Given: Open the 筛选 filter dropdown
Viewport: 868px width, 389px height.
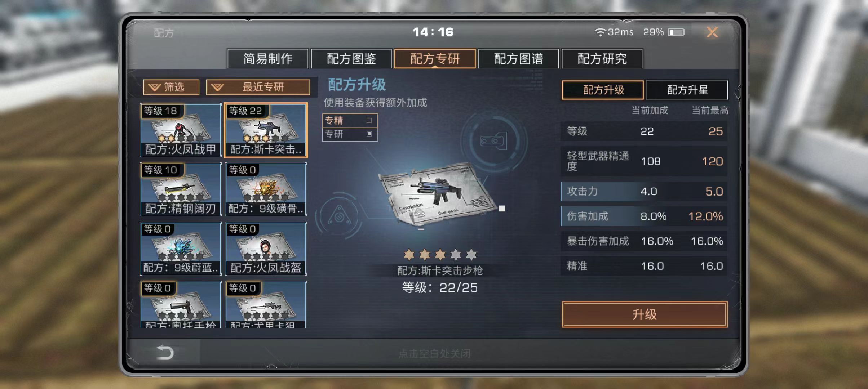Looking at the screenshot, I should coord(171,87).
